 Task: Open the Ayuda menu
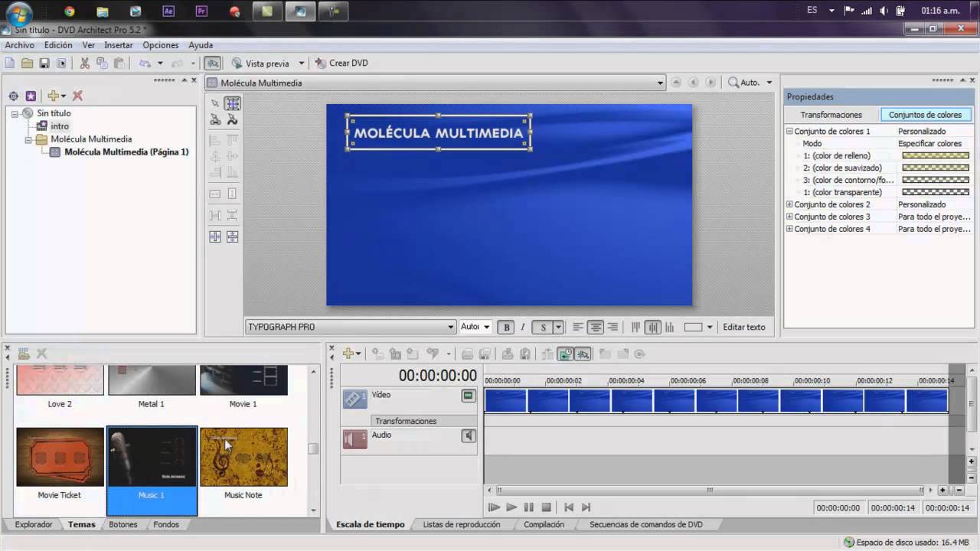point(201,45)
